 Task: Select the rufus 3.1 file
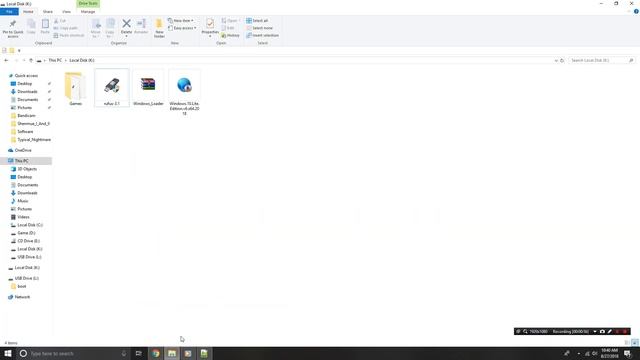tap(111, 89)
